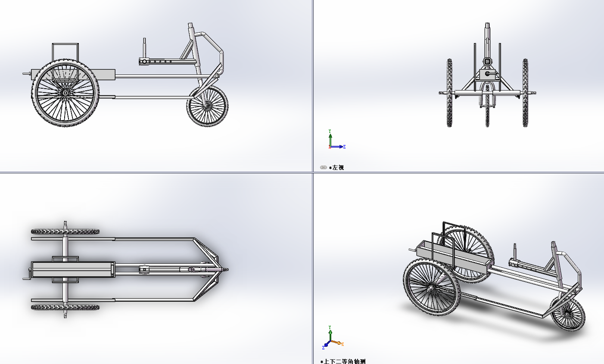The width and height of the screenshot is (604, 364).
Task: Select the small front wheel in the side view
Action: (x=208, y=106)
